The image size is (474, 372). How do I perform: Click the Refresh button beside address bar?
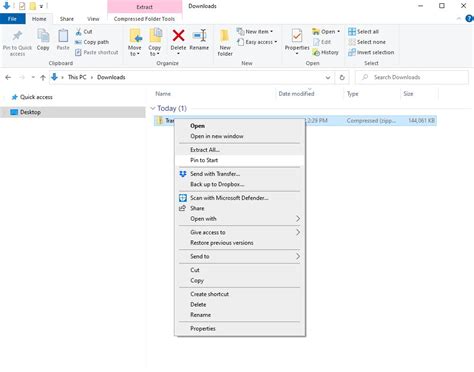(x=342, y=77)
